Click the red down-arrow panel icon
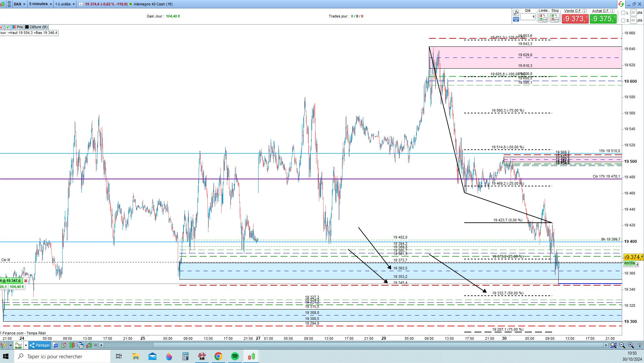The height and width of the screenshot is (363, 644). [x=2, y=27]
